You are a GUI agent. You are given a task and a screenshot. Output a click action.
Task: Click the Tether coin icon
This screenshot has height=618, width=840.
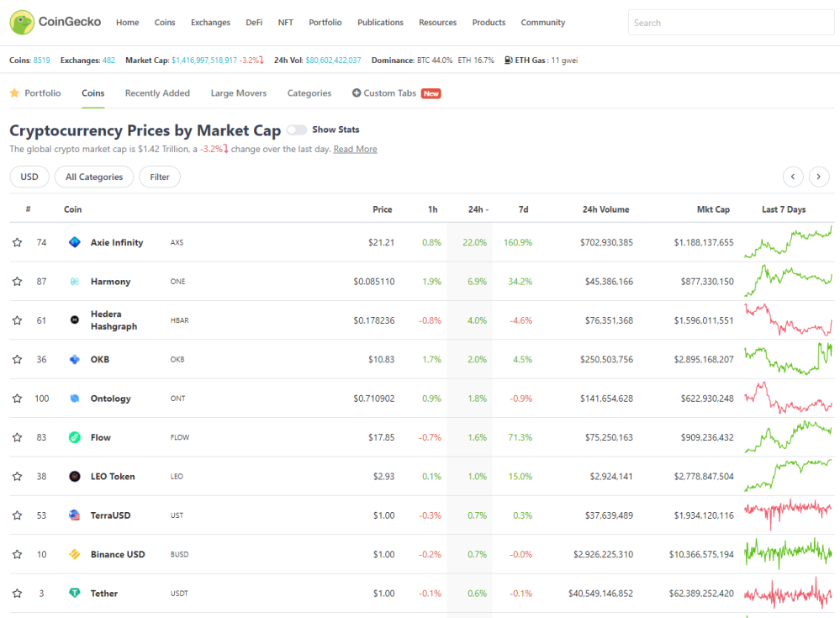[75, 593]
